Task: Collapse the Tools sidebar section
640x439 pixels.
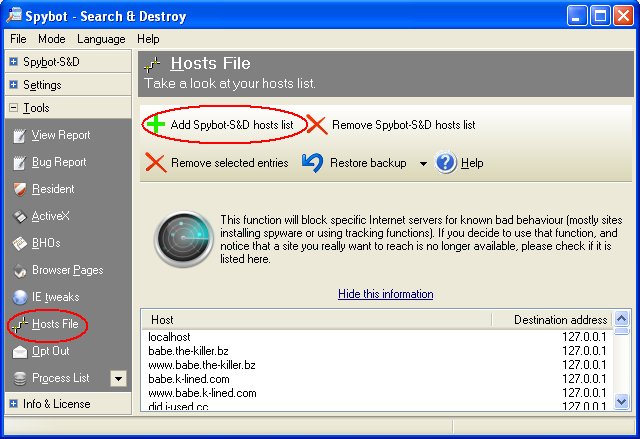Action: tap(13, 108)
